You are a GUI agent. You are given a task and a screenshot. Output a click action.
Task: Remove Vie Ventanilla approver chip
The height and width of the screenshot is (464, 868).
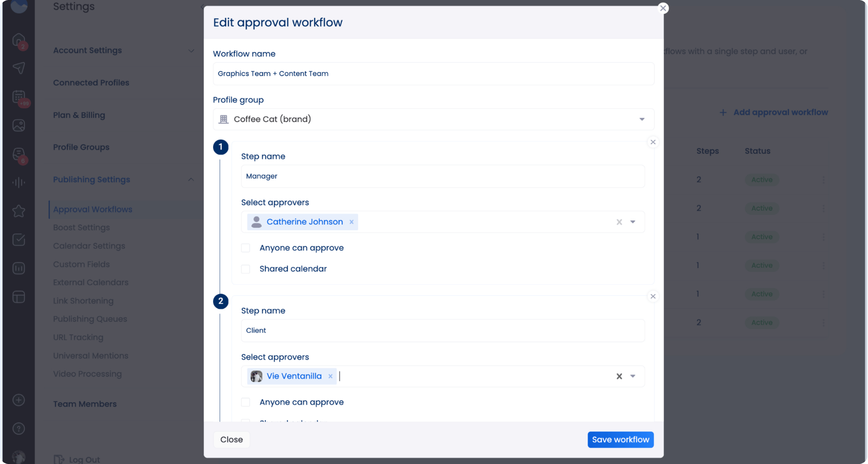[x=330, y=376]
